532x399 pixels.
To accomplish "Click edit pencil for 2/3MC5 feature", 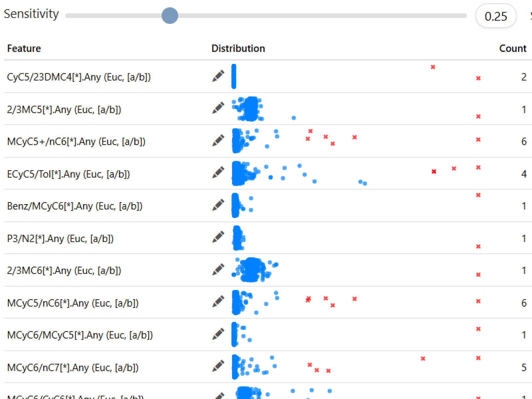I will [218, 108].
